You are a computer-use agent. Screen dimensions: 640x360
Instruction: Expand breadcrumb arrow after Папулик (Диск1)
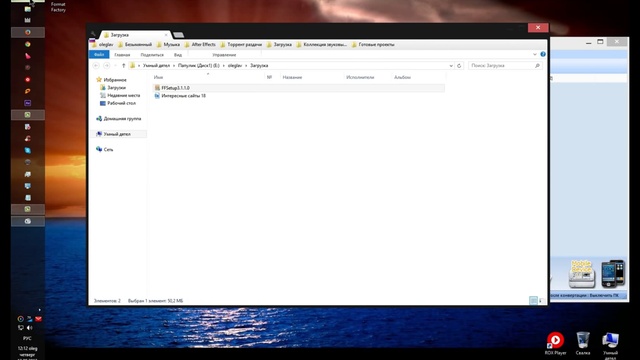(x=224, y=66)
